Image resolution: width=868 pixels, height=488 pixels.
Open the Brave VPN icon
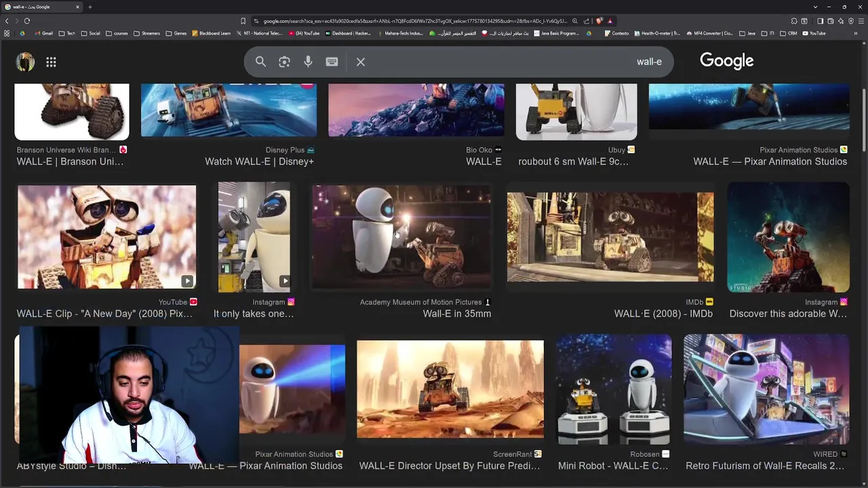[851, 21]
